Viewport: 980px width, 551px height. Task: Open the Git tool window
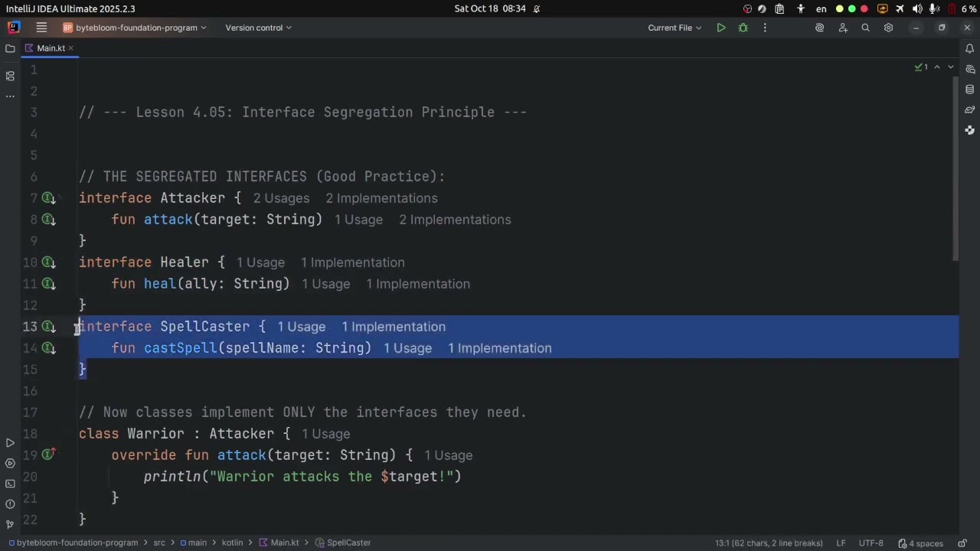point(10,524)
